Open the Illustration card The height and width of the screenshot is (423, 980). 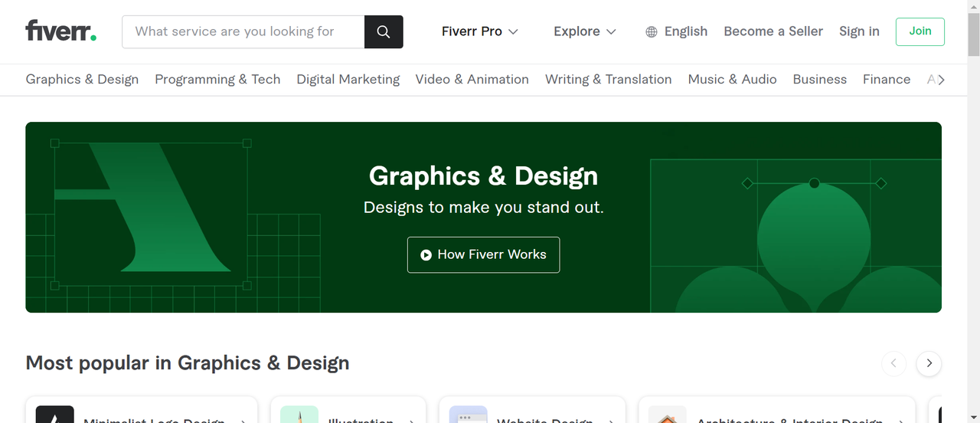coord(348,410)
